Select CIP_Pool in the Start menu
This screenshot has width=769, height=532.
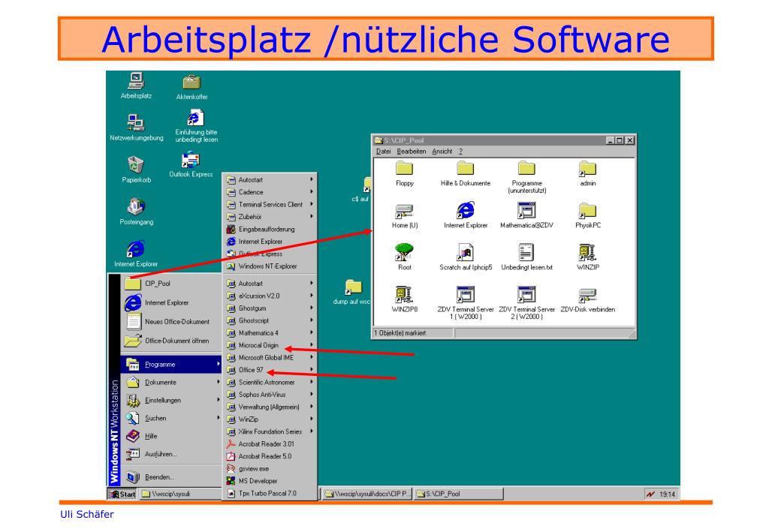[170, 284]
